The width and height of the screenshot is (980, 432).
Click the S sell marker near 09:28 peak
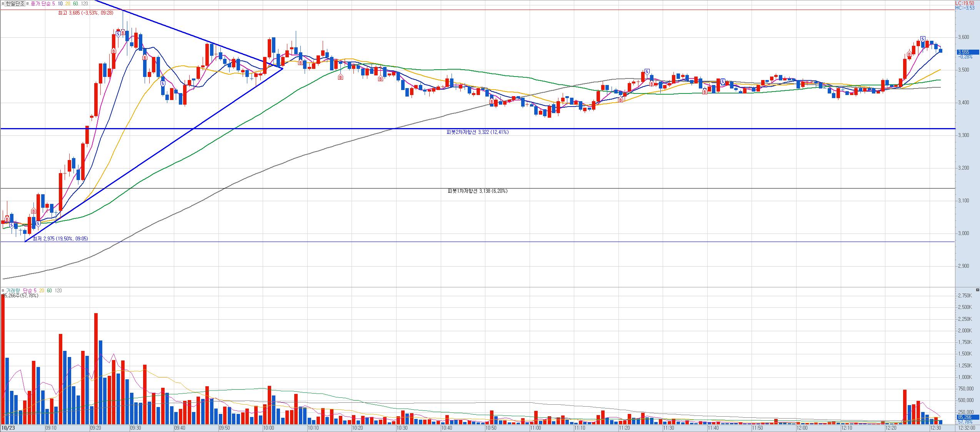[118, 34]
